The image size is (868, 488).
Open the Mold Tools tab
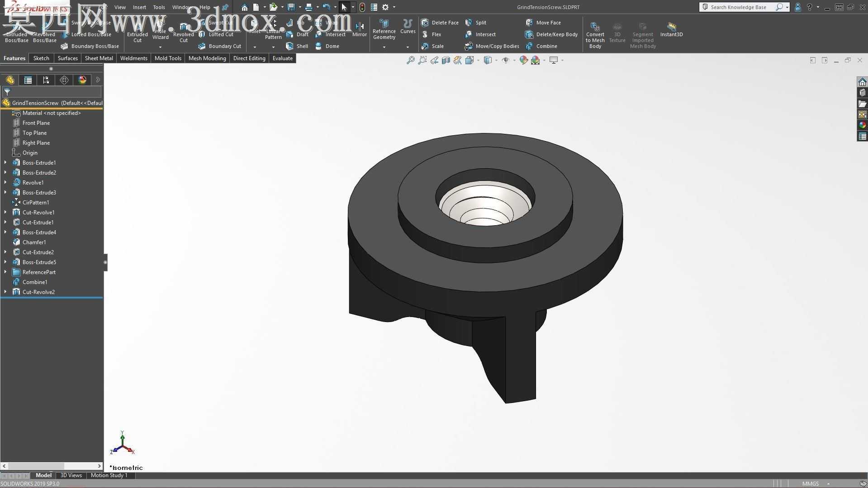tap(168, 58)
